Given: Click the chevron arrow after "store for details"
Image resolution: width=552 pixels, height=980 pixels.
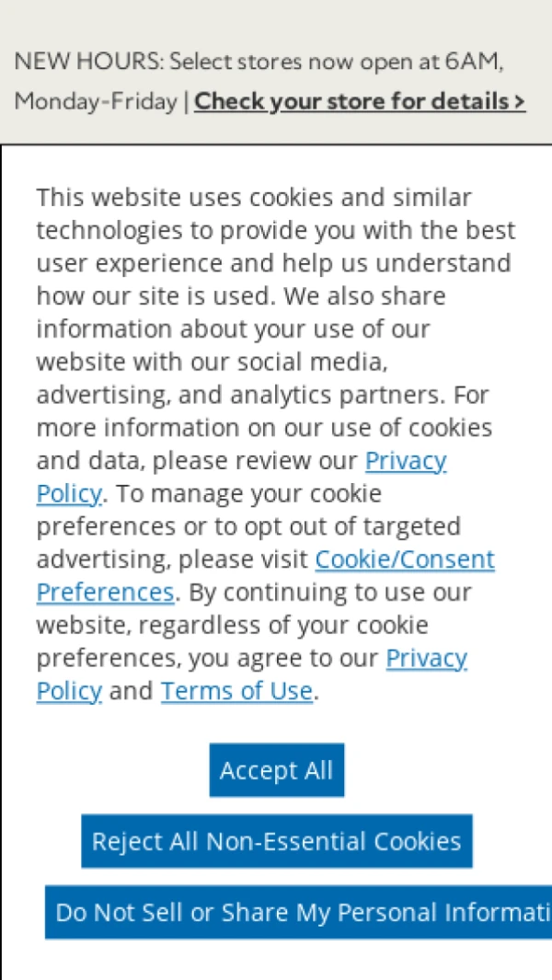Looking at the screenshot, I should 521,100.
